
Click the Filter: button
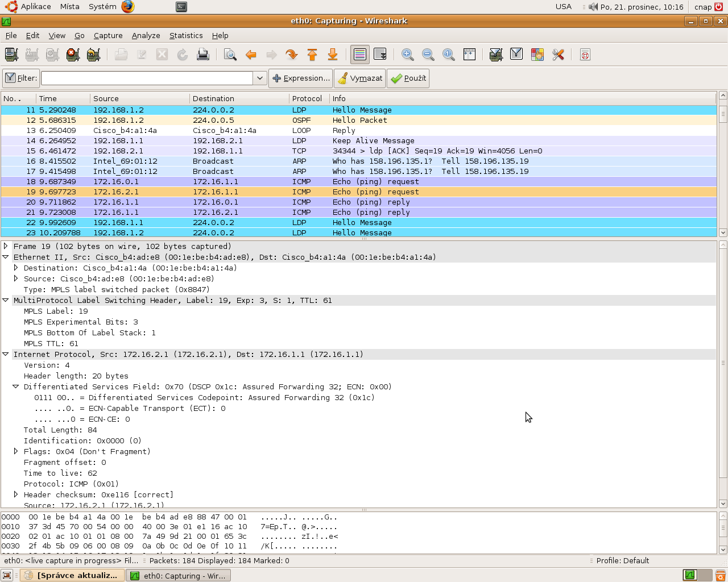point(20,78)
